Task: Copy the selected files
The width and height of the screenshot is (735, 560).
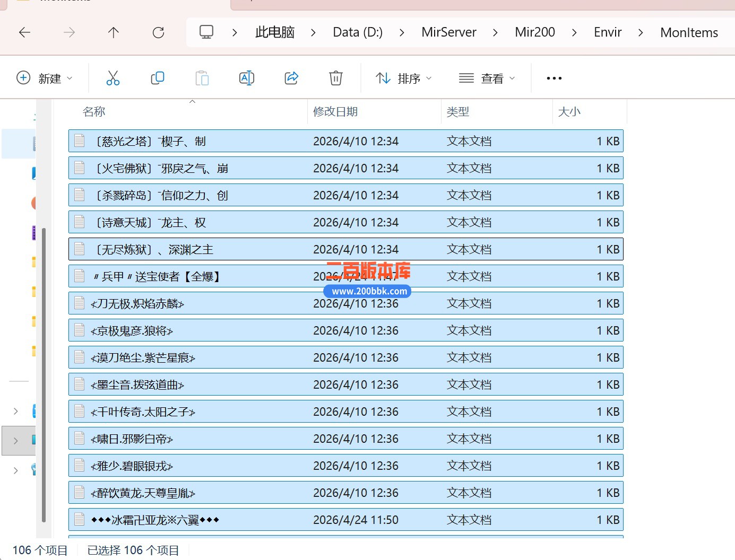Action: click(158, 78)
